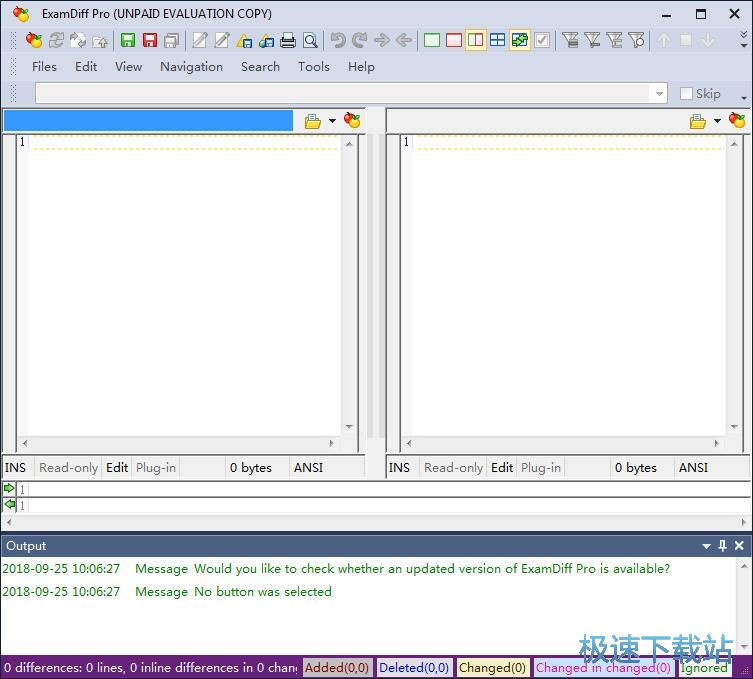Screen dimensions: 753x679
Task: Save the first file with green disk icon
Action: coord(128,40)
